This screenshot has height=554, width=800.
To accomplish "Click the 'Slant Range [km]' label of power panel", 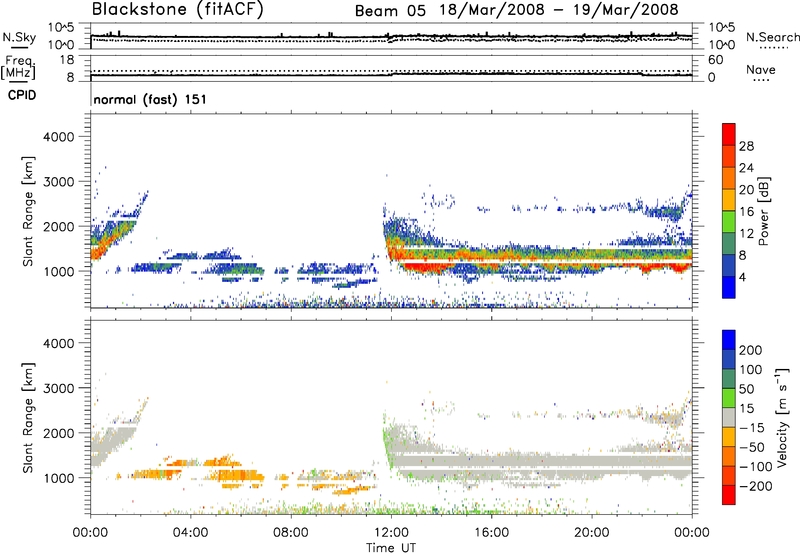I will 28,211.
